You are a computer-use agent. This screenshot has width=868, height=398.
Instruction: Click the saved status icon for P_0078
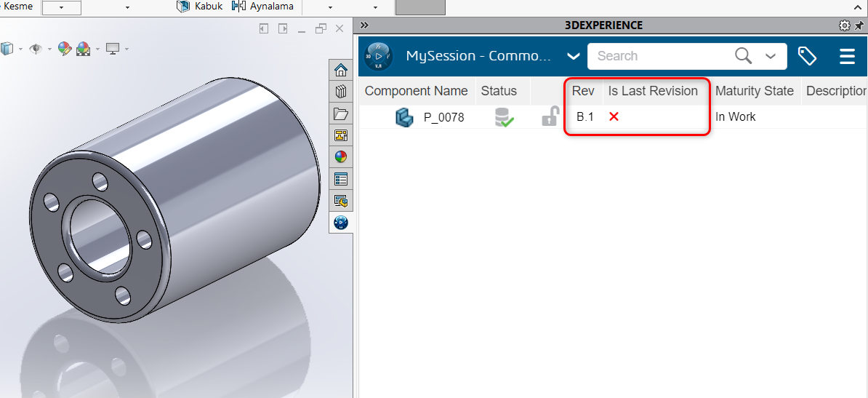(504, 118)
